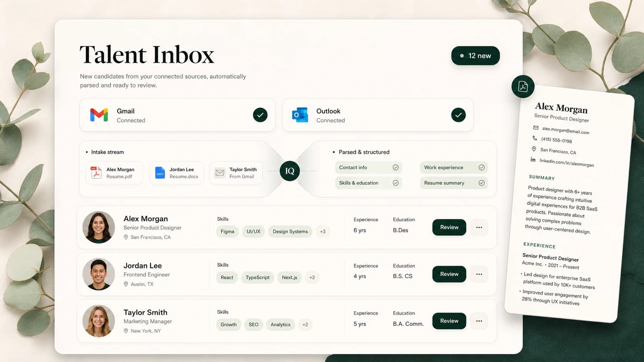Toggle the Contact info check circle
This screenshot has height=362, width=644.
click(396, 167)
